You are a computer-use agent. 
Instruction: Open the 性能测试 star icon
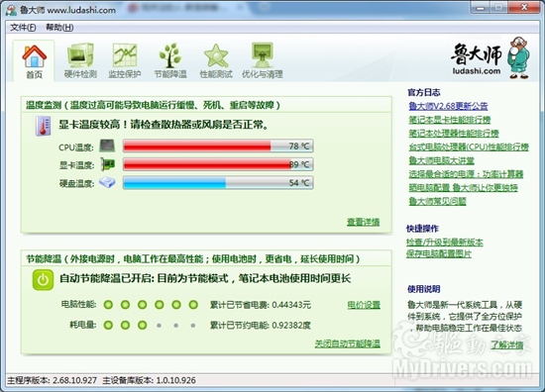[x=216, y=55]
